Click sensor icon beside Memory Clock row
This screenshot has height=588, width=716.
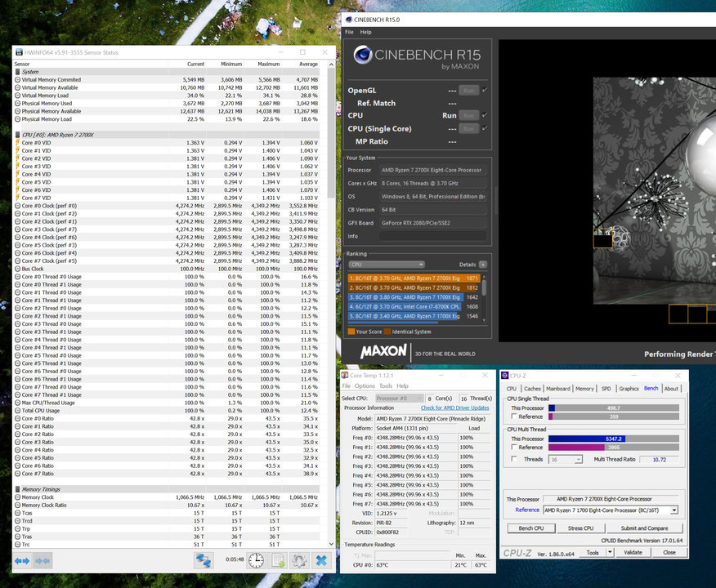[x=18, y=497]
